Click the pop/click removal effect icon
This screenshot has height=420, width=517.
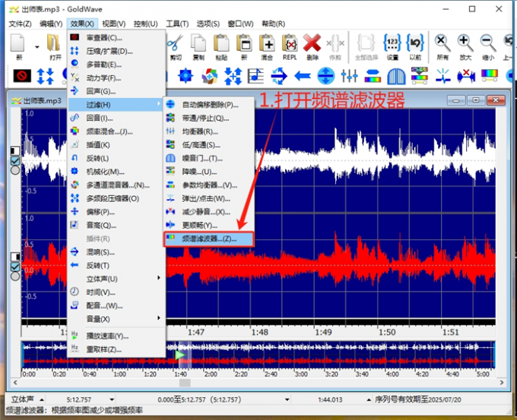[442, 76]
